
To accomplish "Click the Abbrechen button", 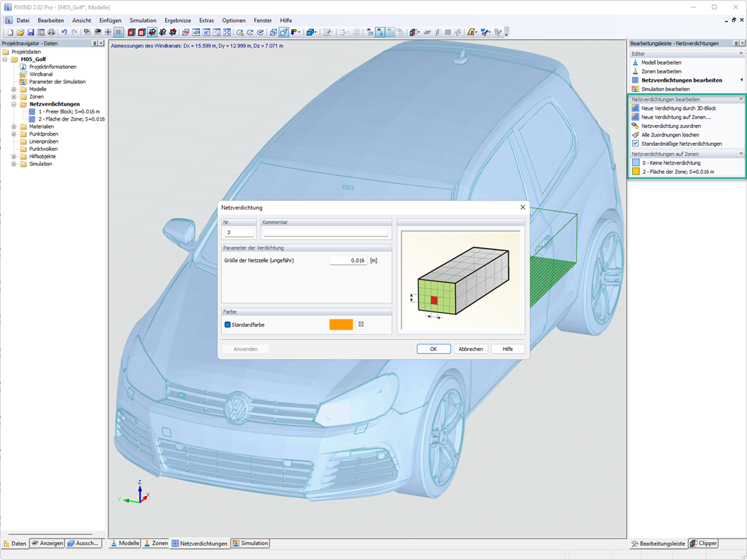I will click(470, 349).
